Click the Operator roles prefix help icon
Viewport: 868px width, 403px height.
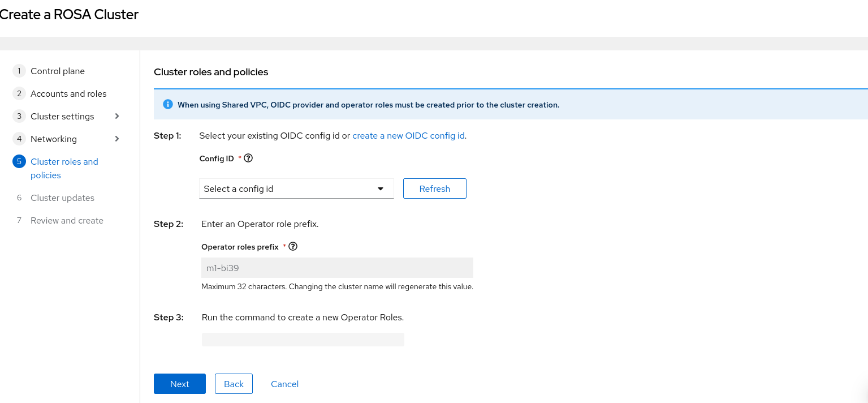tap(293, 247)
